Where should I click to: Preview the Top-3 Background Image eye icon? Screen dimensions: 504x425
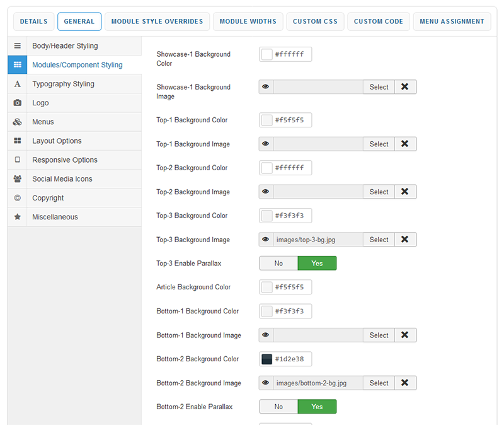pos(266,240)
